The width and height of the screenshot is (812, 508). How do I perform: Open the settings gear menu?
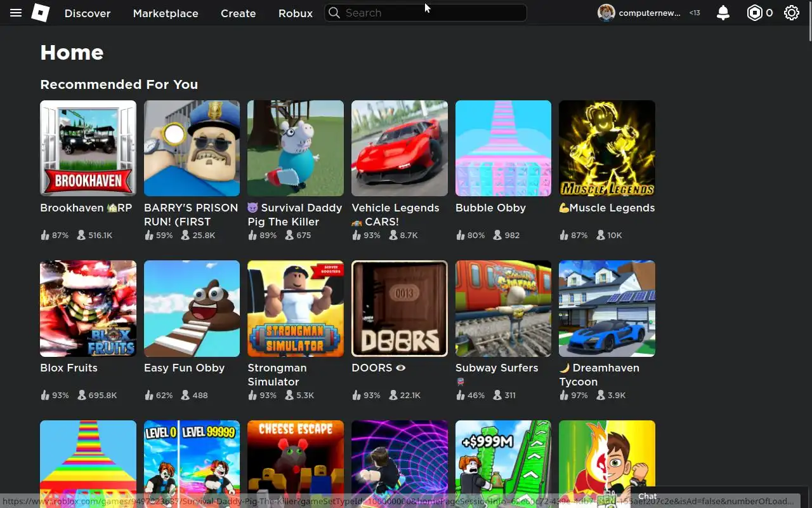coord(792,13)
